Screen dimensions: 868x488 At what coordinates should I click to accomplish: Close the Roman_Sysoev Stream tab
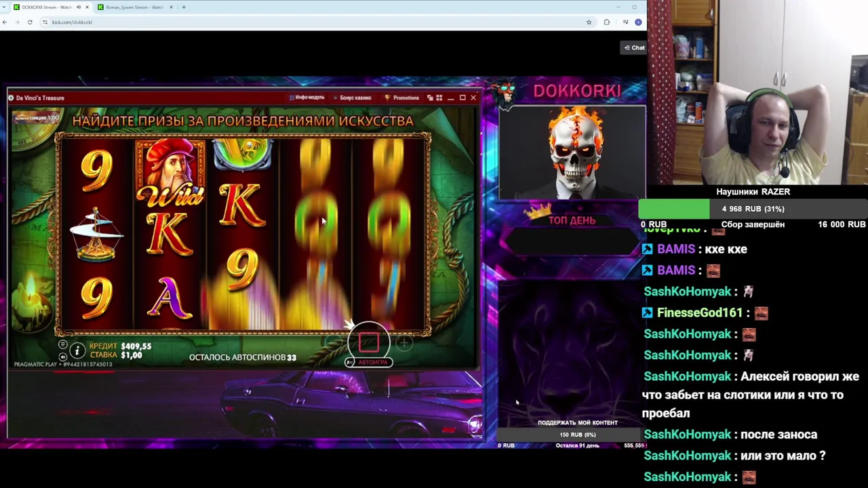[x=171, y=7]
